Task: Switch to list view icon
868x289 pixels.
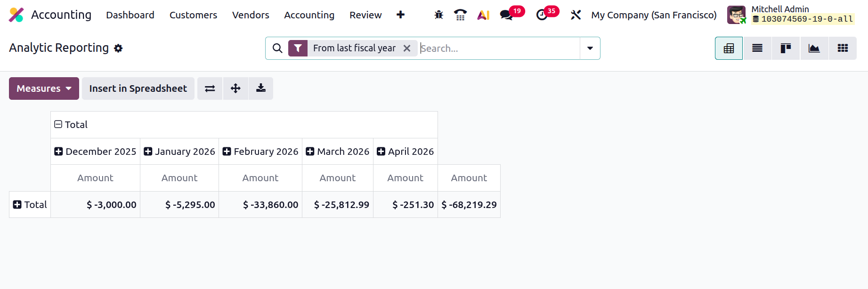Action: (x=757, y=48)
